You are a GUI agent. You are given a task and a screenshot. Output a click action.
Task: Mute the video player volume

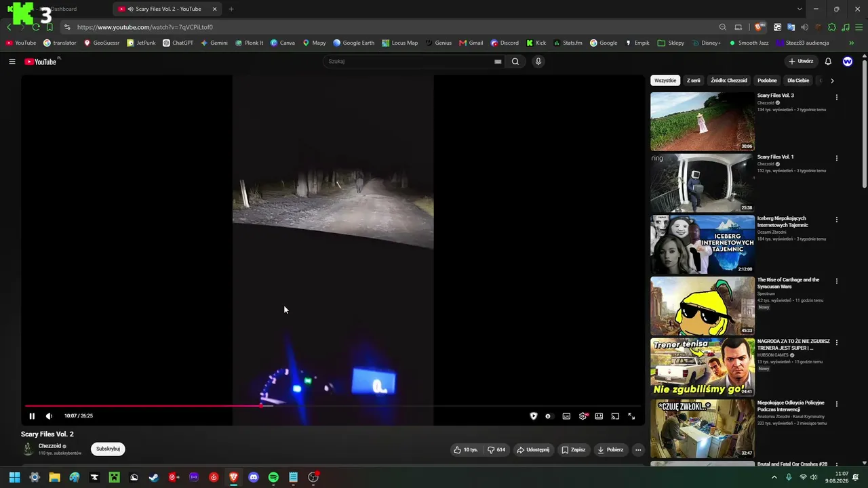point(49,416)
